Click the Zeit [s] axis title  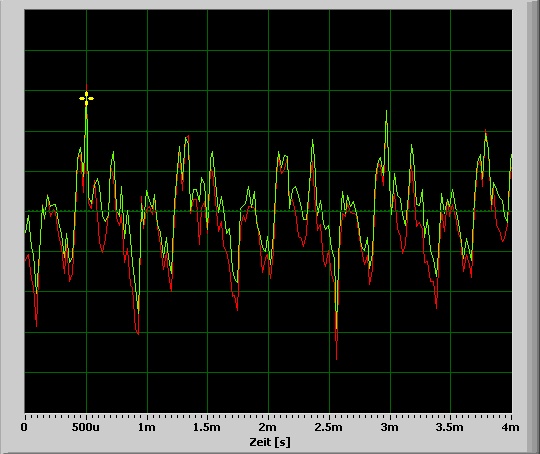270,442
